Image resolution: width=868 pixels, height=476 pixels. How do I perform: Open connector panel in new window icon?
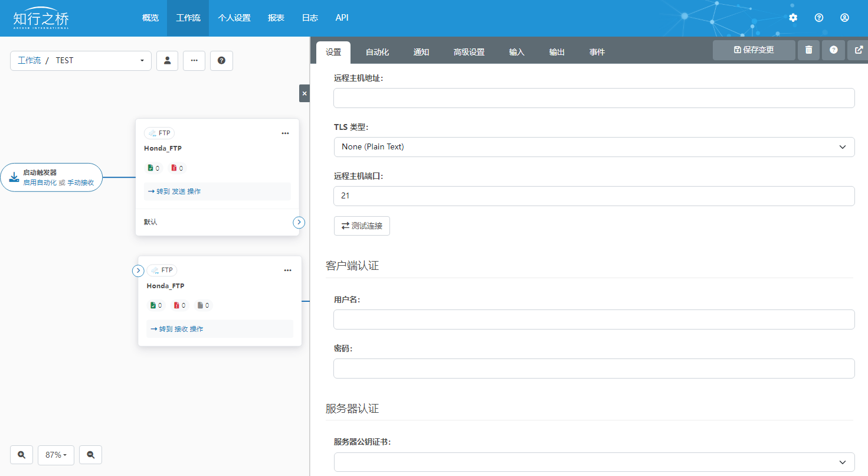click(857, 50)
